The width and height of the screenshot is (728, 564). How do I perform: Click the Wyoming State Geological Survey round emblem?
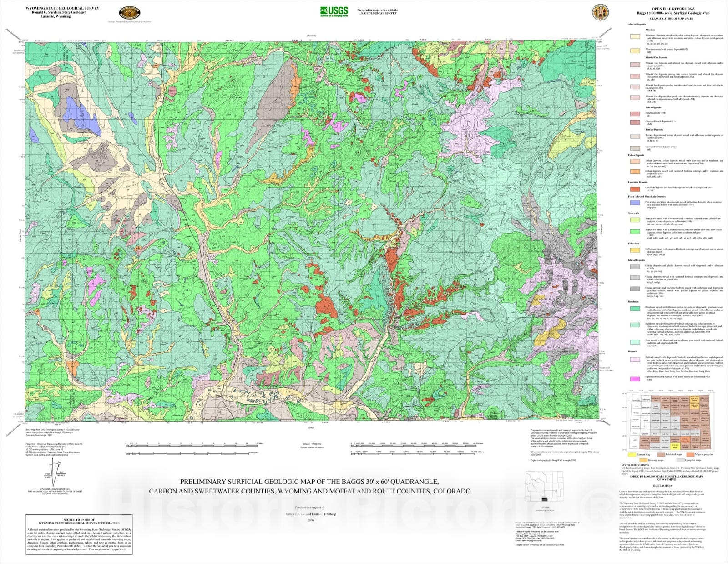[x=130, y=13]
